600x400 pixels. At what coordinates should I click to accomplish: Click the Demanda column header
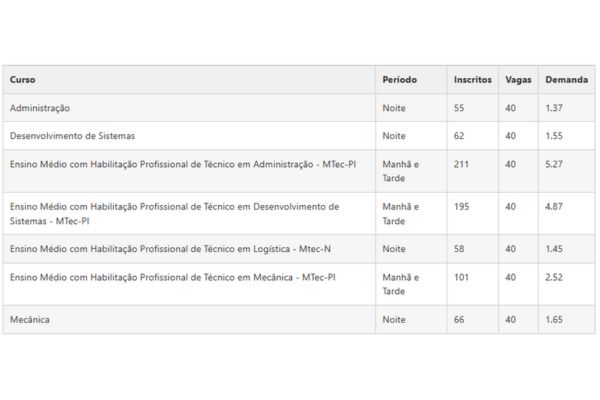coord(566,80)
